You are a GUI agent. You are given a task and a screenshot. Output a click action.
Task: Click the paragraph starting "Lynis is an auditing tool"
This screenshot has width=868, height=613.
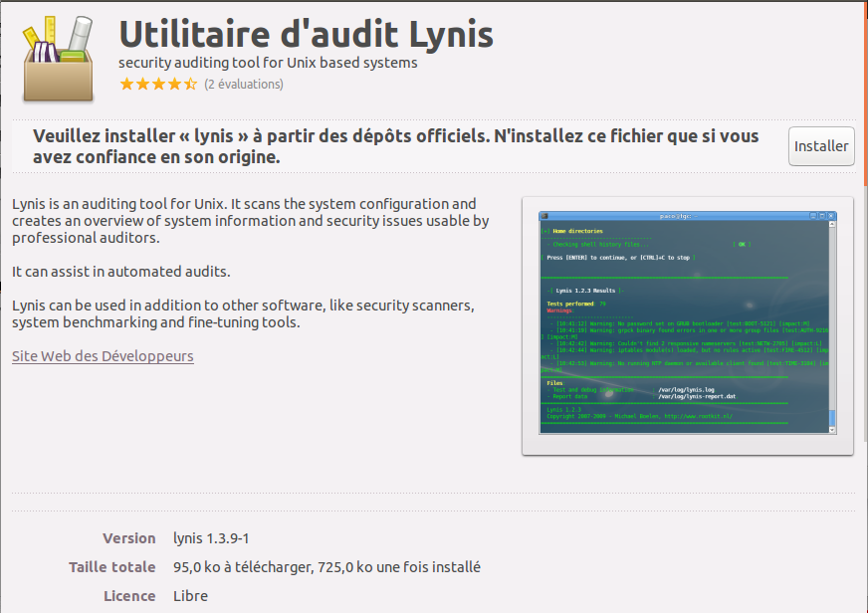pyautogui.click(x=251, y=221)
